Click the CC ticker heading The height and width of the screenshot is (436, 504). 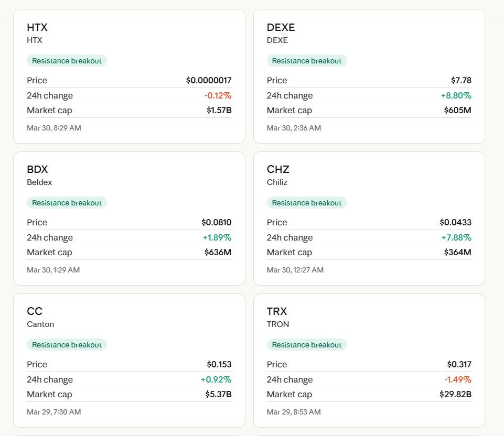35,312
